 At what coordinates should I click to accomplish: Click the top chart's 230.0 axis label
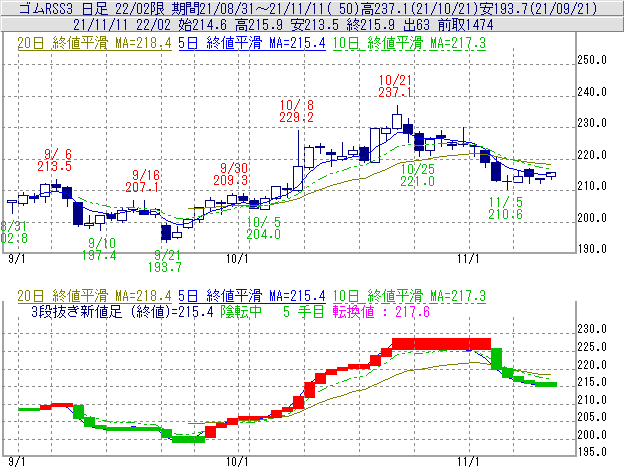pyautogui.click(x=592, y=123)
